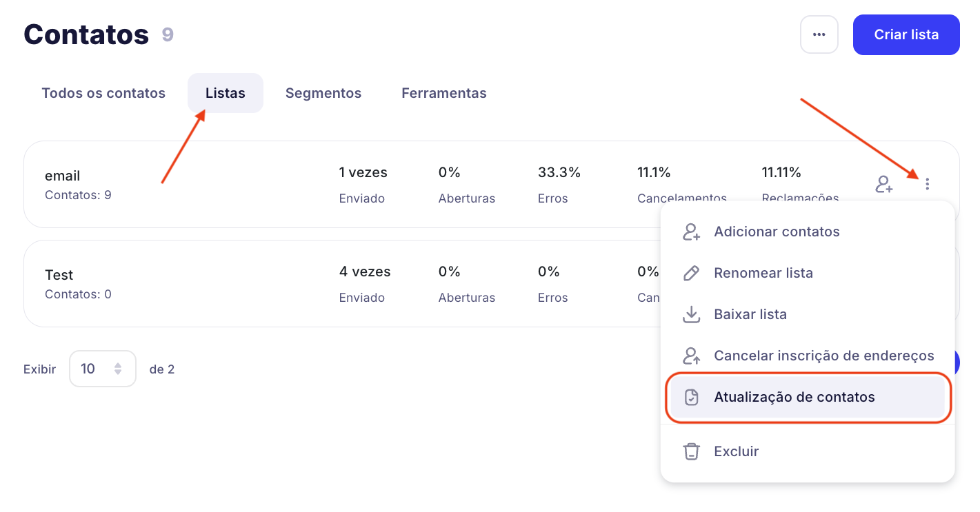Select Baixar lista menu entry

tap(750, 315)
